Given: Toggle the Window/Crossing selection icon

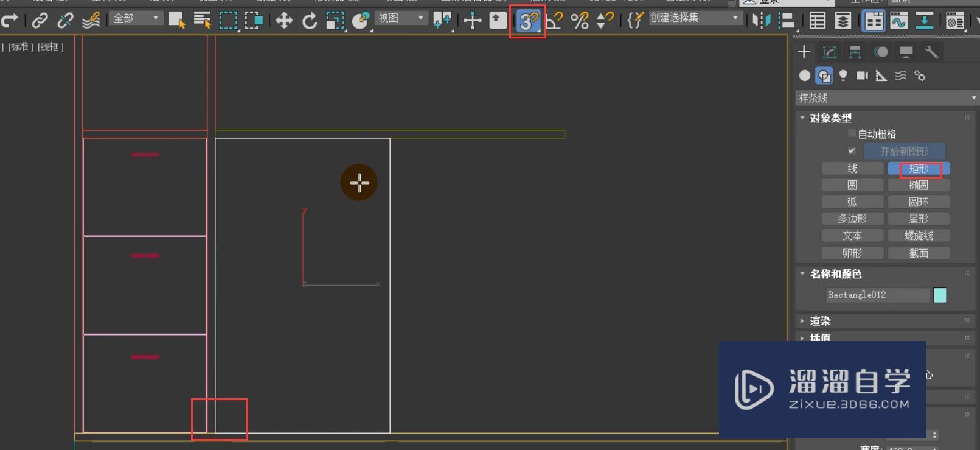Looking at the screenshot, I should [254, 21].
